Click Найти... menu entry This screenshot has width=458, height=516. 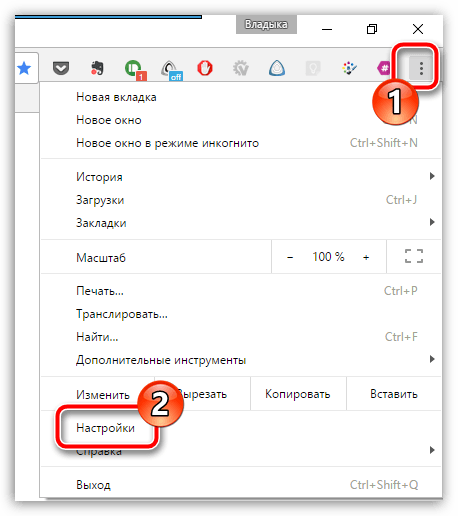[241, 337]
